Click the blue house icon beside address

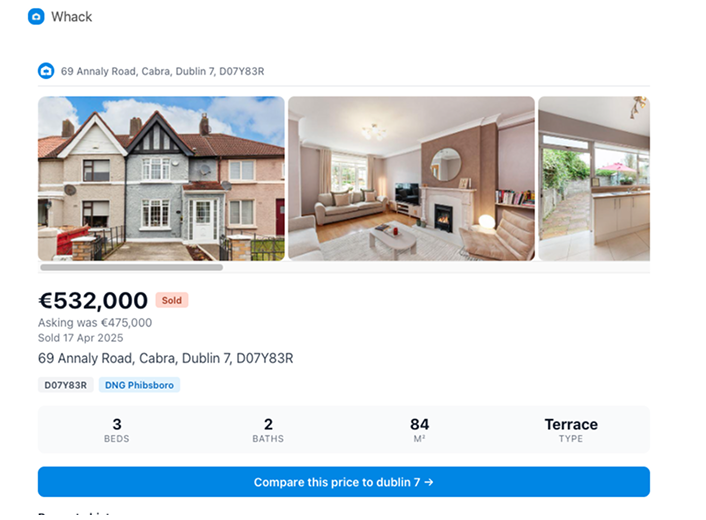click(46, 71)
